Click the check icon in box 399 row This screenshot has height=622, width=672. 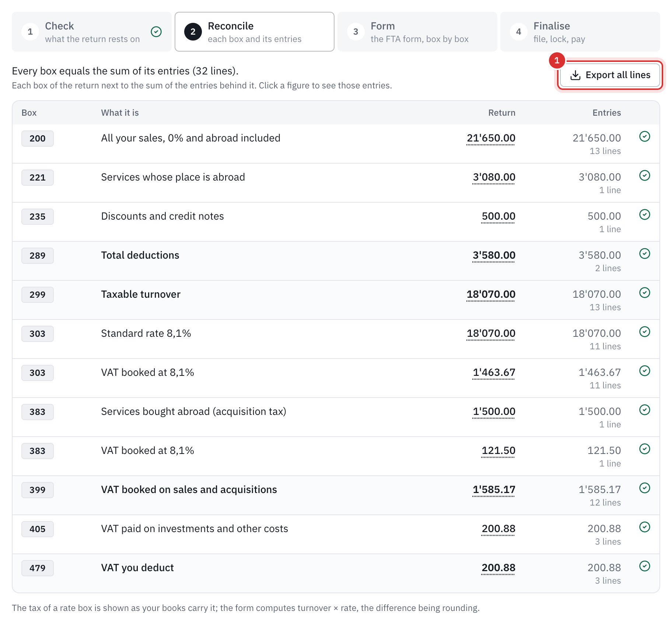click(645, 488)
